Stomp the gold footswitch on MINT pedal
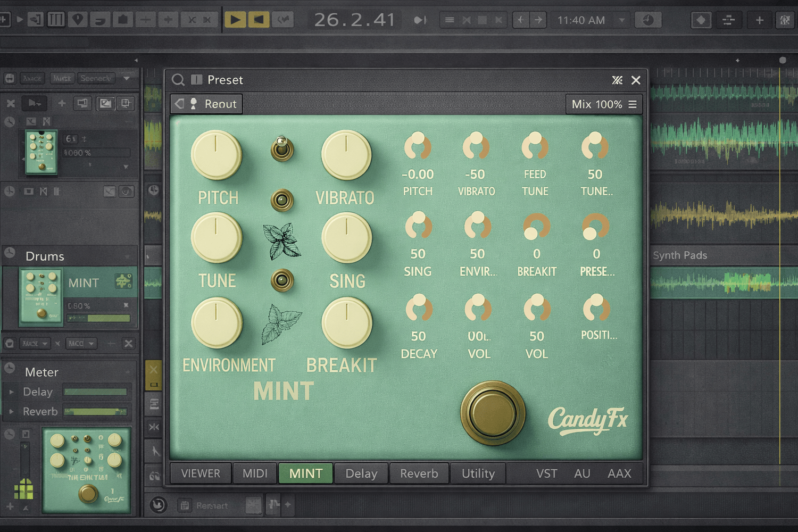The width and height of the screenshot is (798, 532). click(493, 413)
